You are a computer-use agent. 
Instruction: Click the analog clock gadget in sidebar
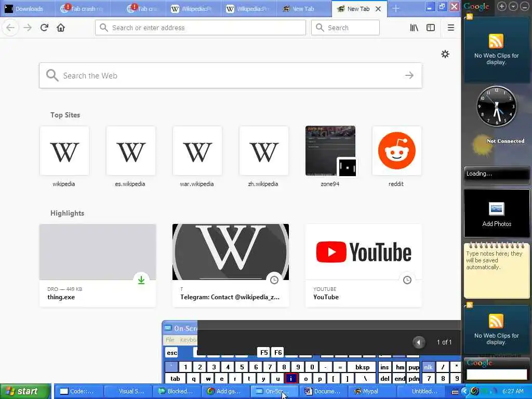click(496, 107)
